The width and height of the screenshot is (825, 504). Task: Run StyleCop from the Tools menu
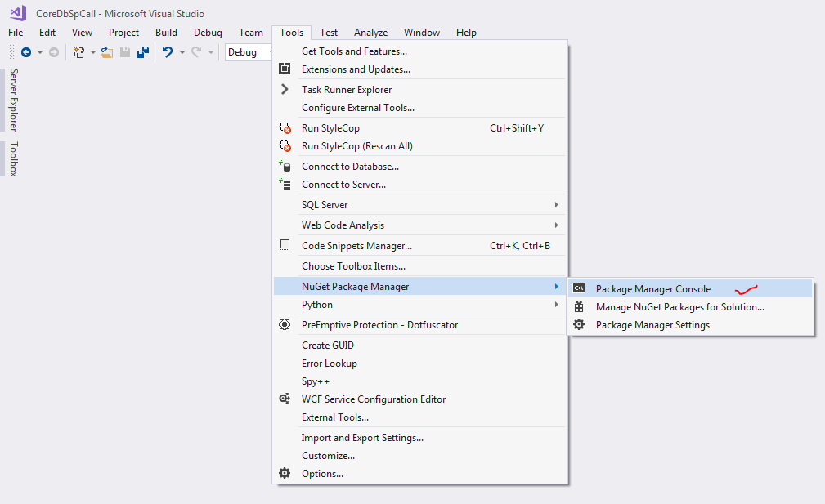[x=330, y=128]
